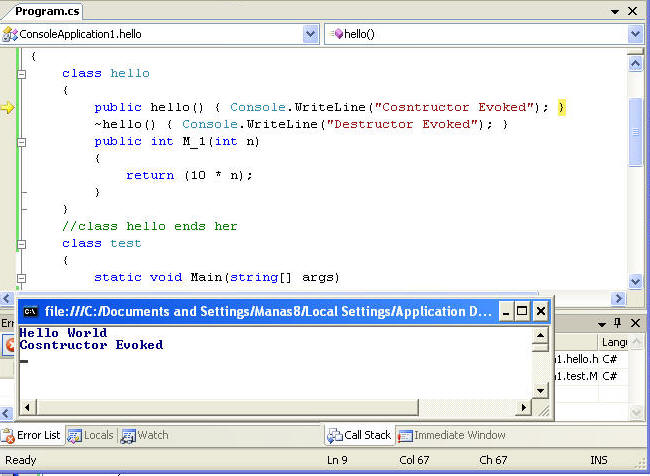Click the code editor vertical scrollbar thumb

click(635, 130)
